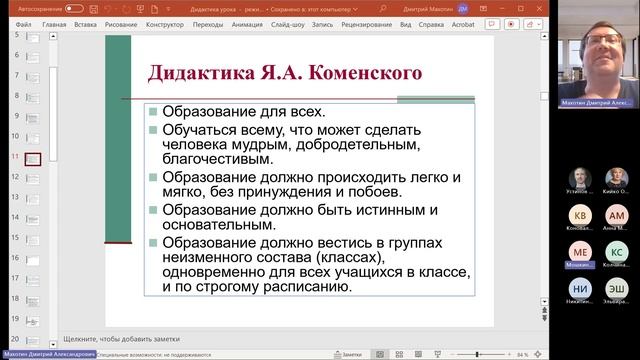The height and width of the screenshot is (360, 640).
Task: Toggle the Заметки notes button in status bar
Action: pos(348,354)
